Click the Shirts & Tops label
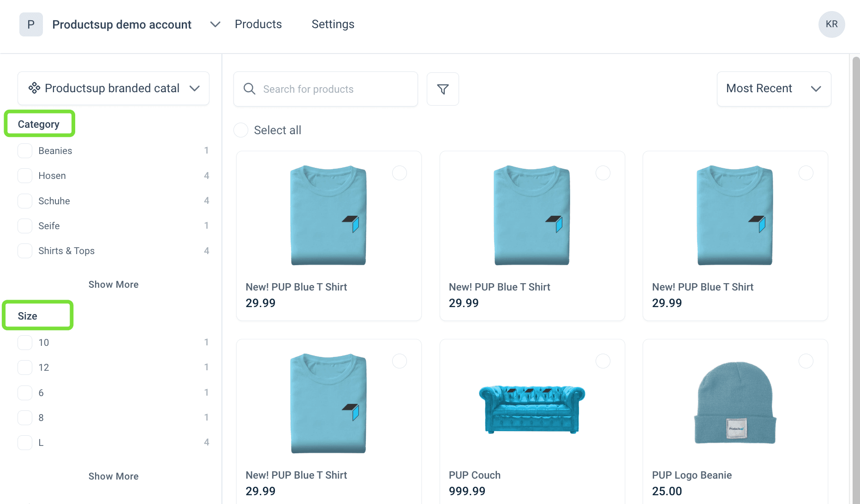The image size is (860, 504). coord(66,251)
